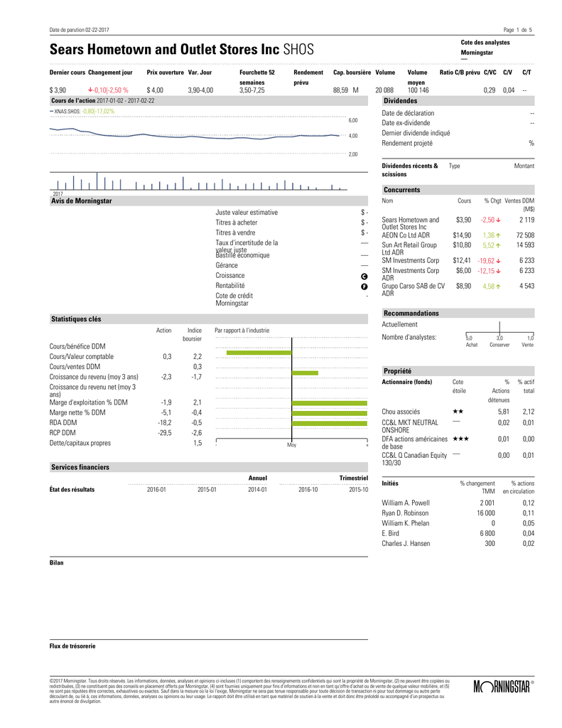Click the 2016-01 annual column header
Viewport: 562px width, 728px height.
click(156, 490)
